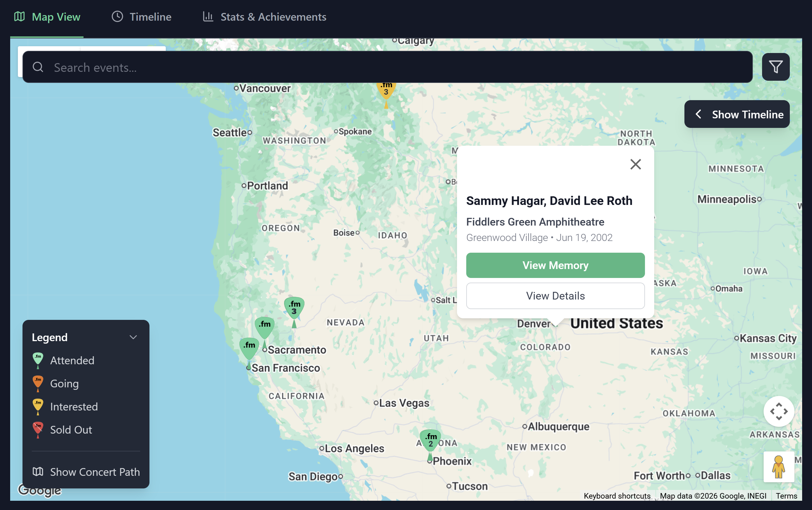Viewport: 812px width, 510px height.
Task: Click the Vancouver city label
Action: (x=265, y=88)
